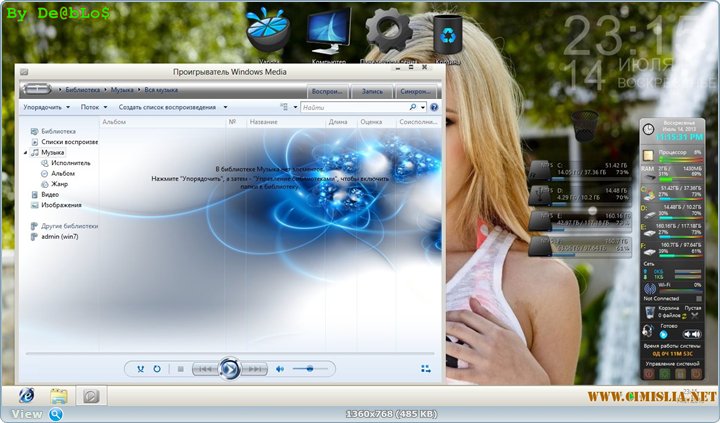Expand Создать список воспроизведения dropdown

172,107
